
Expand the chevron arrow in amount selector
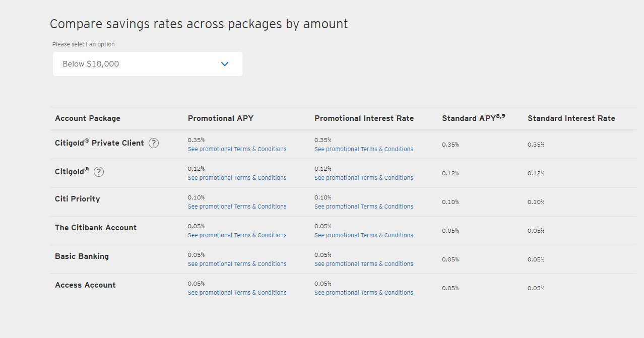click(225, 64)
